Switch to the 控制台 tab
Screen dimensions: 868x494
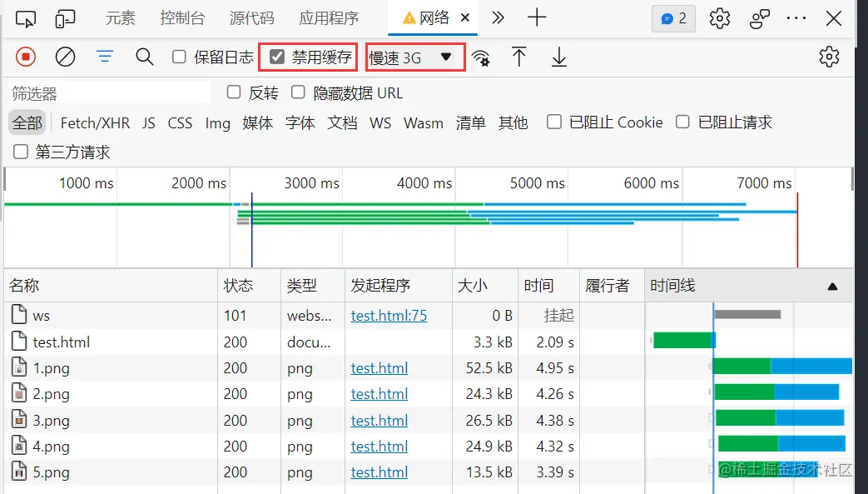[182, 18]
